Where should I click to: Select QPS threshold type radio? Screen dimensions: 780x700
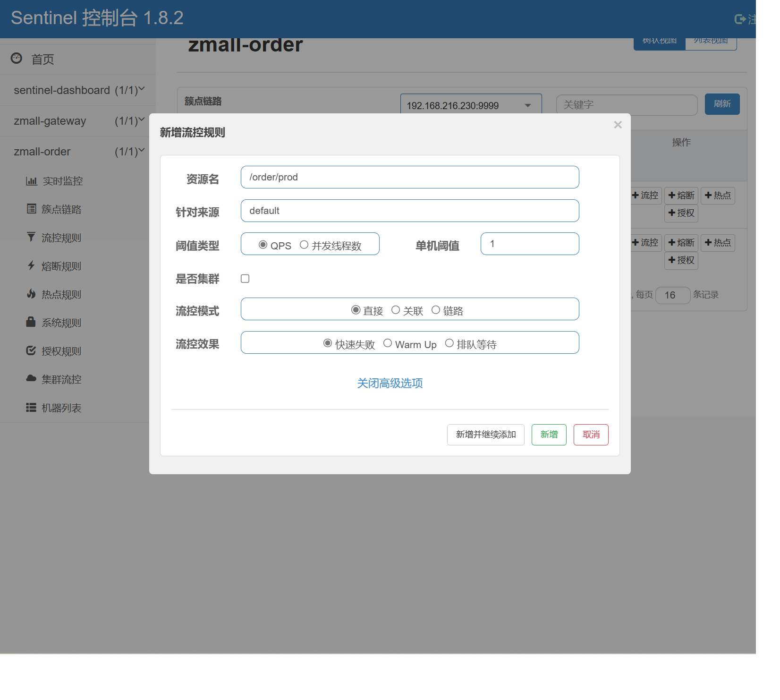[263, 245]
